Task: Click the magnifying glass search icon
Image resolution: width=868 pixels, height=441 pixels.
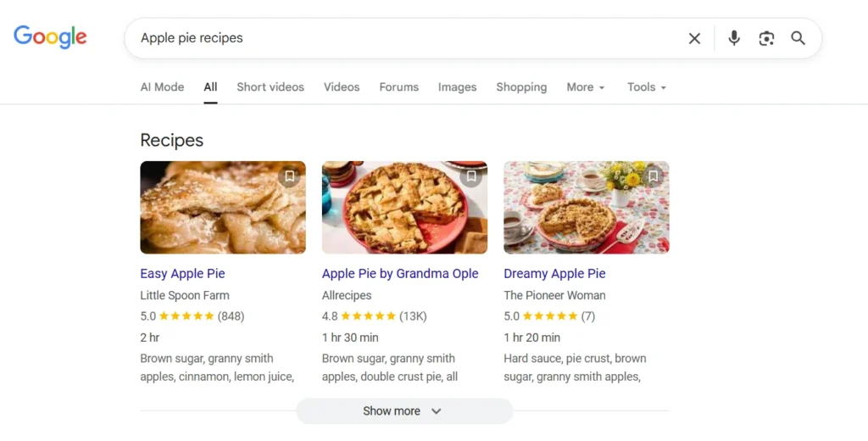Action: (798, 38)
